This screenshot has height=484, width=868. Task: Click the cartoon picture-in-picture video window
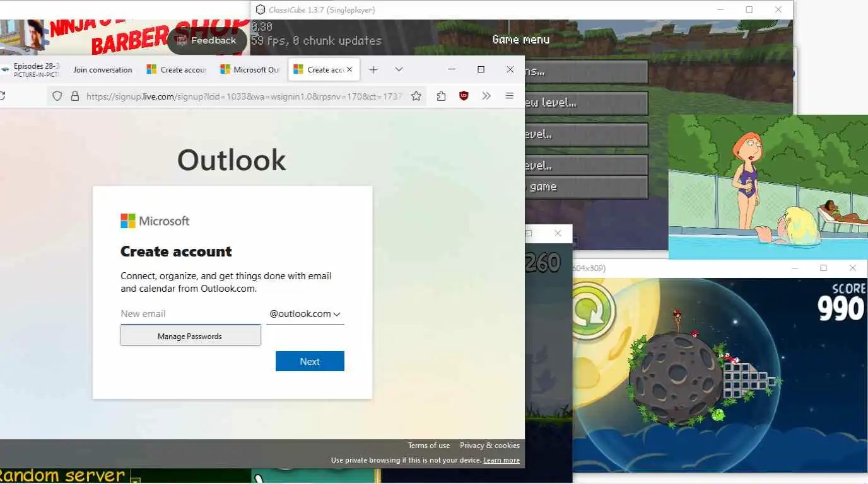coord(768,187)
